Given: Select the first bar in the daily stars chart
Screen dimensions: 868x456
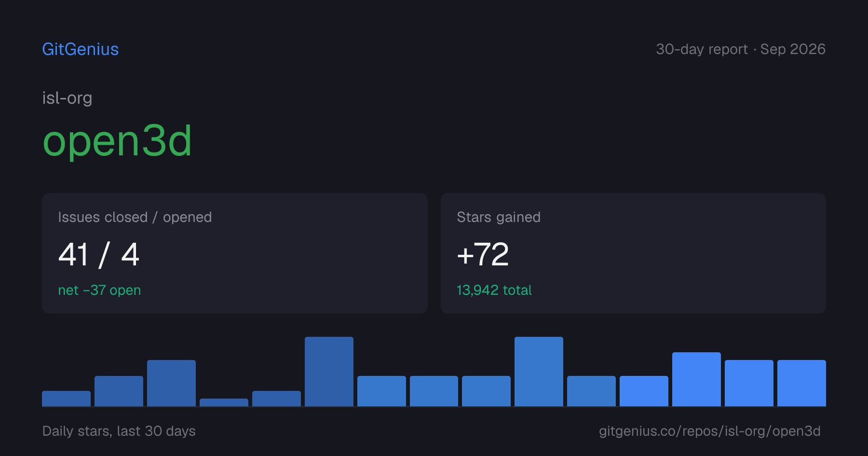Looking at the screenshot, I should click(x=66, y=399).
